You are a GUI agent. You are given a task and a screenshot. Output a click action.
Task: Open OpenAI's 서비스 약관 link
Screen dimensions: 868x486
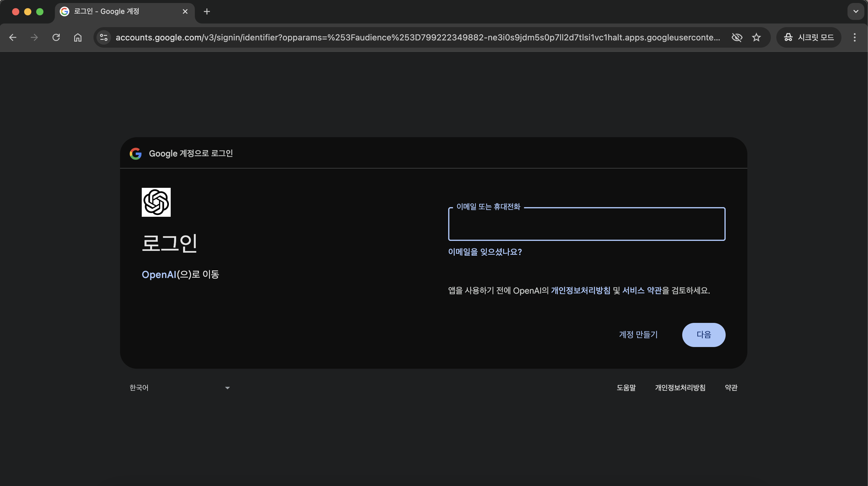click(x=641, y=290)
